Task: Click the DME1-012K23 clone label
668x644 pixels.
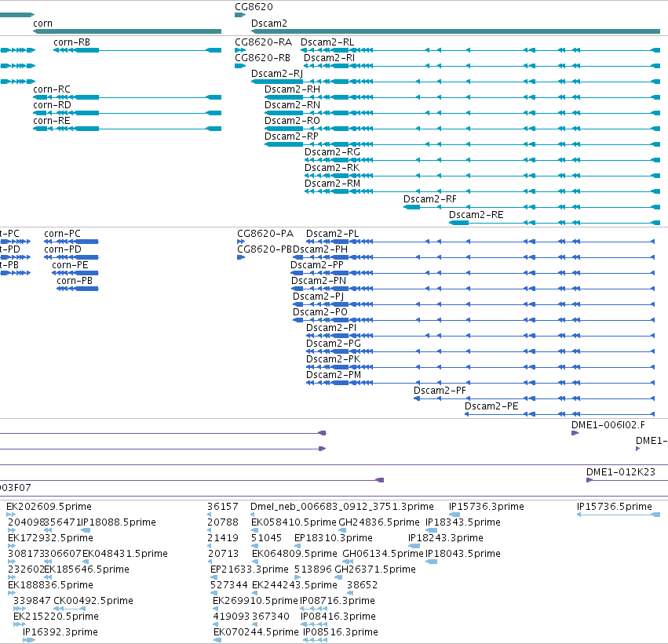Action: click(x=620, y=473)
